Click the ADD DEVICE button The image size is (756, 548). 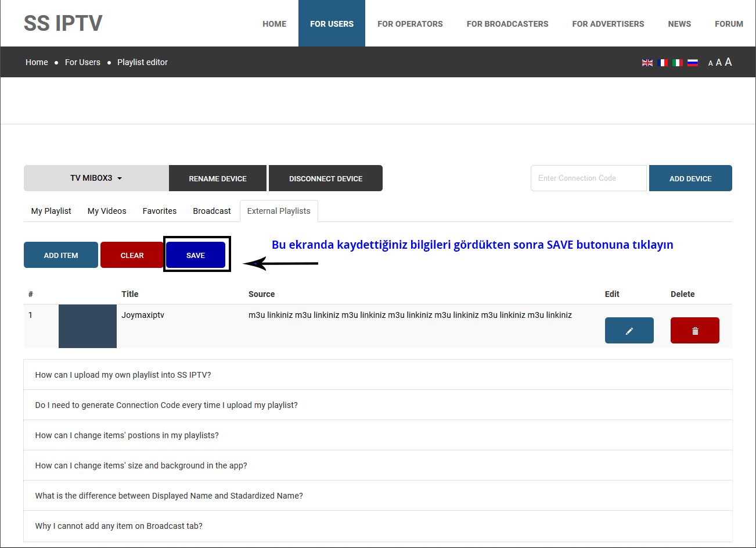point(690,178)
